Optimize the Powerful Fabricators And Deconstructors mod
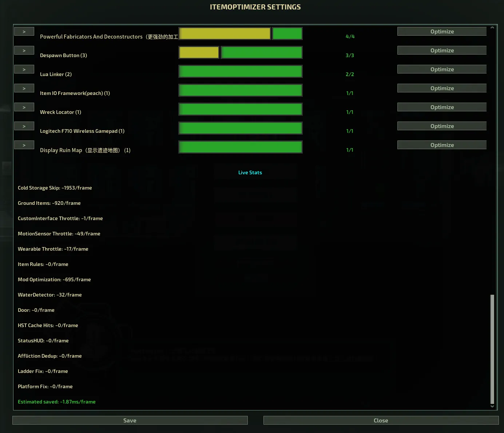 pyautogui.click(x=441, y=32)
